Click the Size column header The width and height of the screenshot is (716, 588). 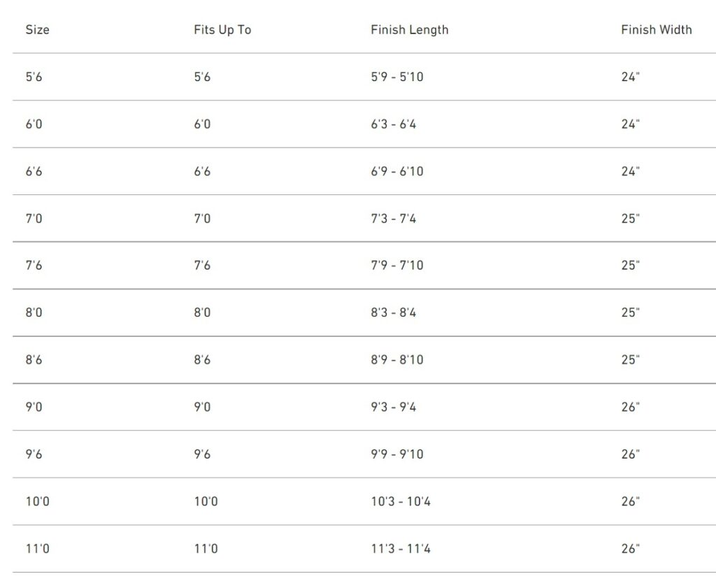37,30
